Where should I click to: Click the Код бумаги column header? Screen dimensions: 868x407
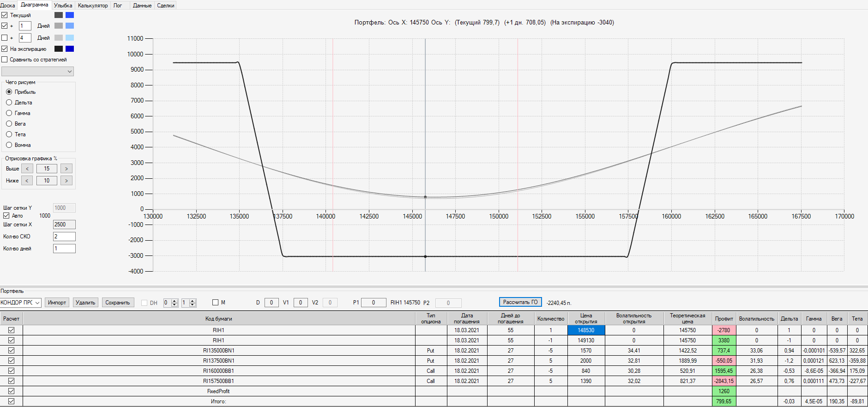tap(219, 319)
